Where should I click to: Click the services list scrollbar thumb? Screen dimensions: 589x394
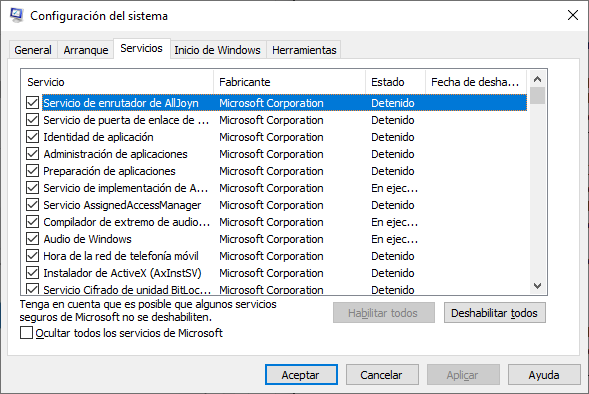point(537,95)
